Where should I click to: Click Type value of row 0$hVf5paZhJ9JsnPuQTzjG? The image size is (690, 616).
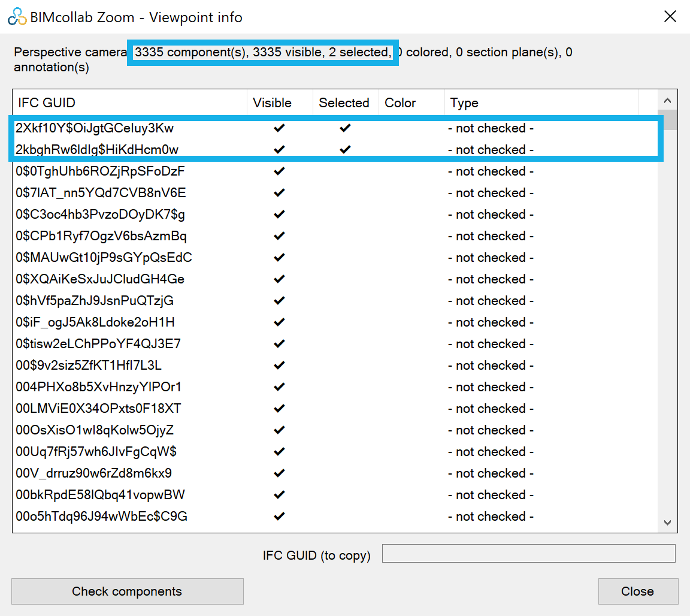pyautogui.click(x=491, y=301)
